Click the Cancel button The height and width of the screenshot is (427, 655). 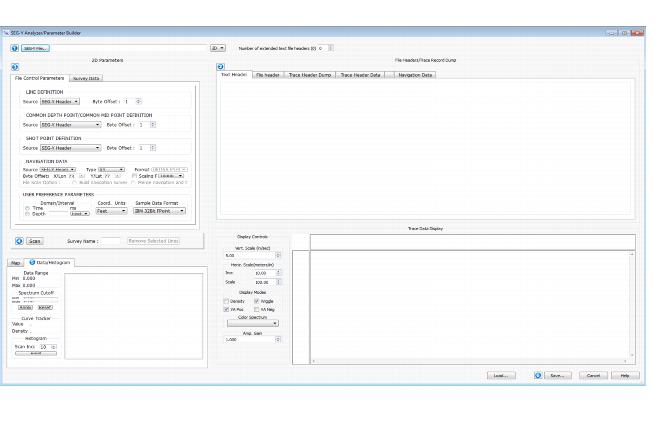click(594, 375)
